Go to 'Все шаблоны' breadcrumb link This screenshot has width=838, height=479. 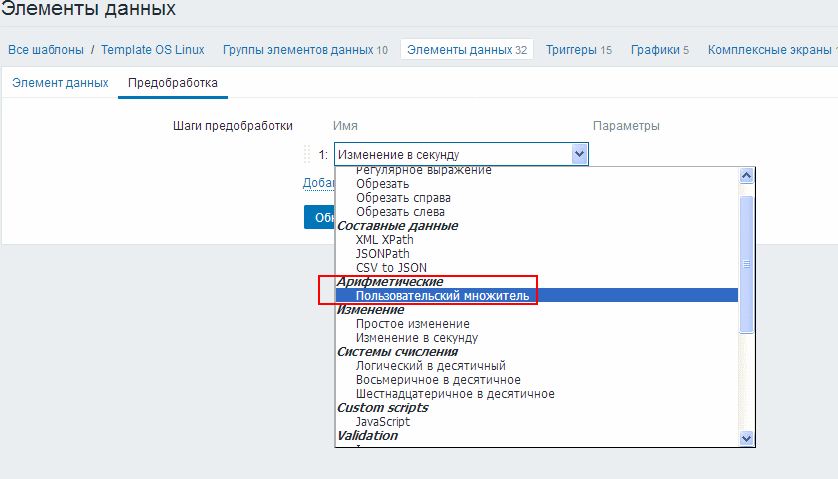pyautogui.click(x=46, y=50)
